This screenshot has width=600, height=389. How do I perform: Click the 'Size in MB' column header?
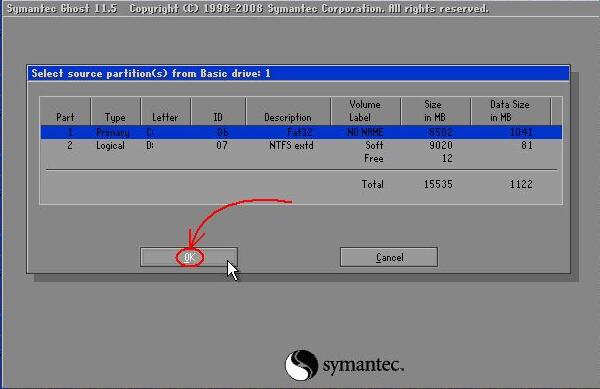click(434, 111)
